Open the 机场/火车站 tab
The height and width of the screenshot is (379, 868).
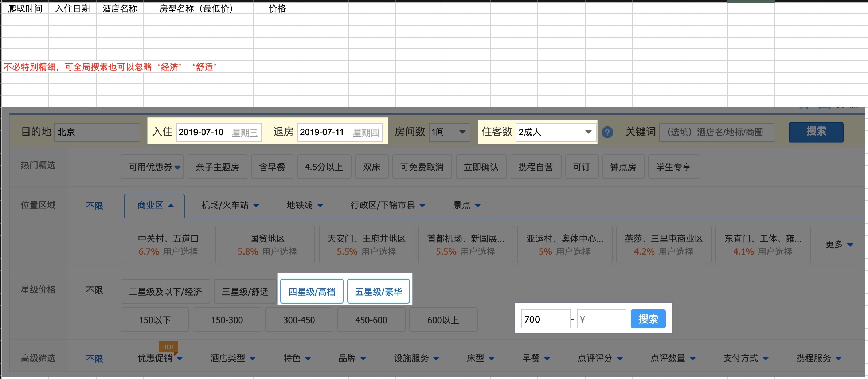point(230,206)
